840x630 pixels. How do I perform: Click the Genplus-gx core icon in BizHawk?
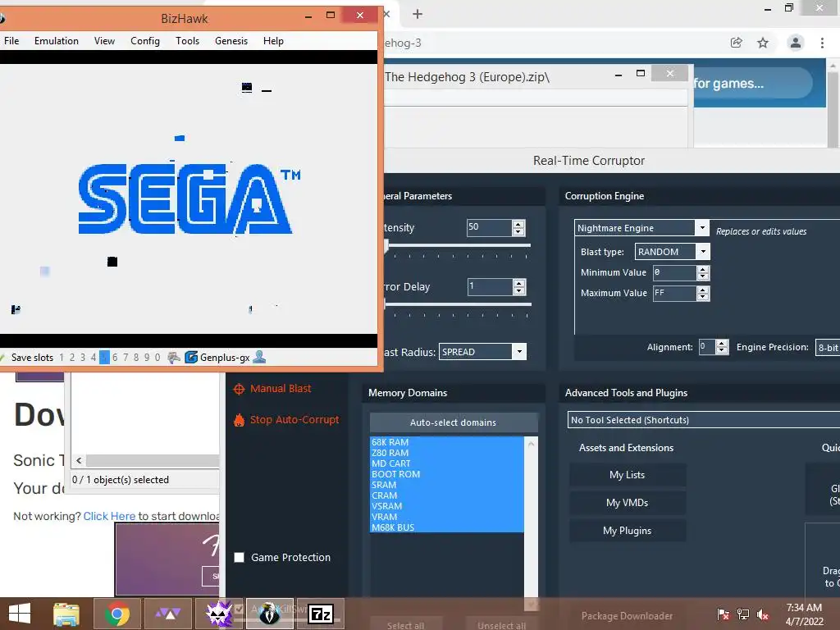(x=191, y=358)
